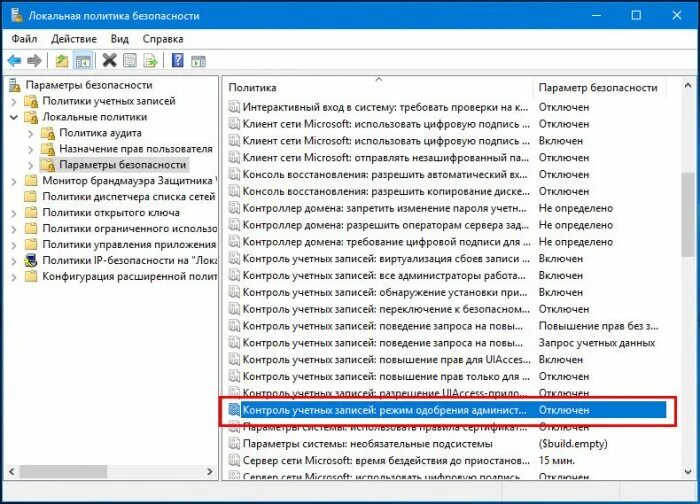
Task: Click policy list scrollbar up arrow
Action: click(x=688, y=85)
